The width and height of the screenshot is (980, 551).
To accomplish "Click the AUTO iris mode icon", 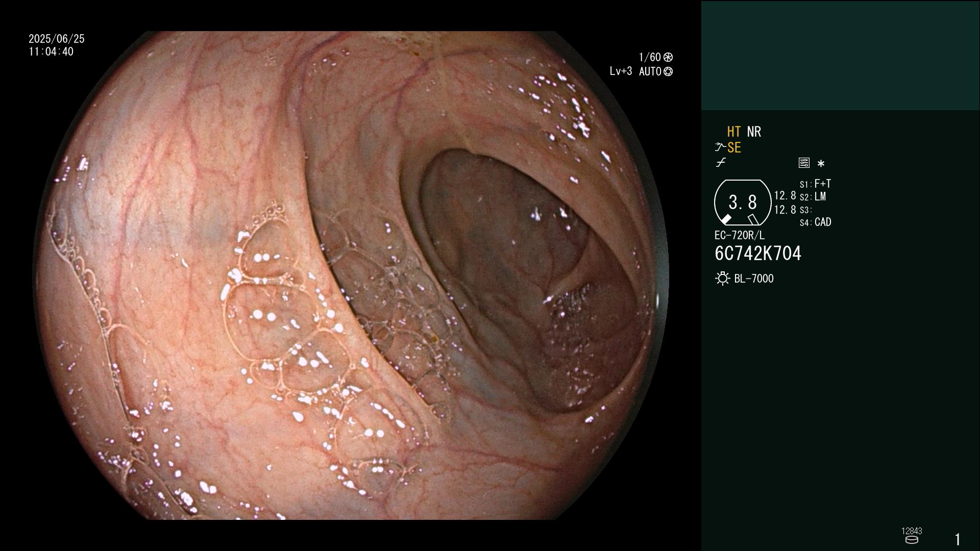I will pos(668,71).
